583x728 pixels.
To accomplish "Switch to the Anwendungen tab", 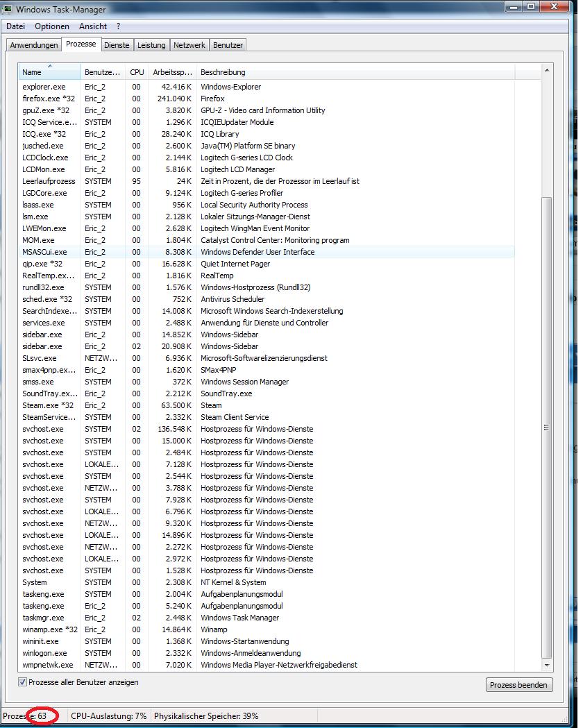I will pyautogui.click(x=34, y=45).
